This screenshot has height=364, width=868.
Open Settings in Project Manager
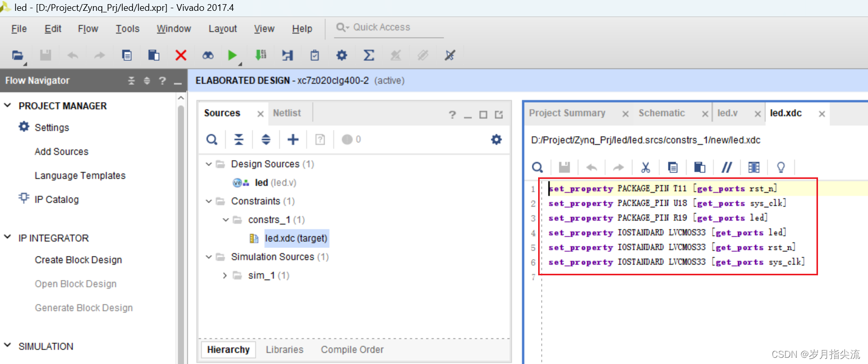[x=52, y=127]
